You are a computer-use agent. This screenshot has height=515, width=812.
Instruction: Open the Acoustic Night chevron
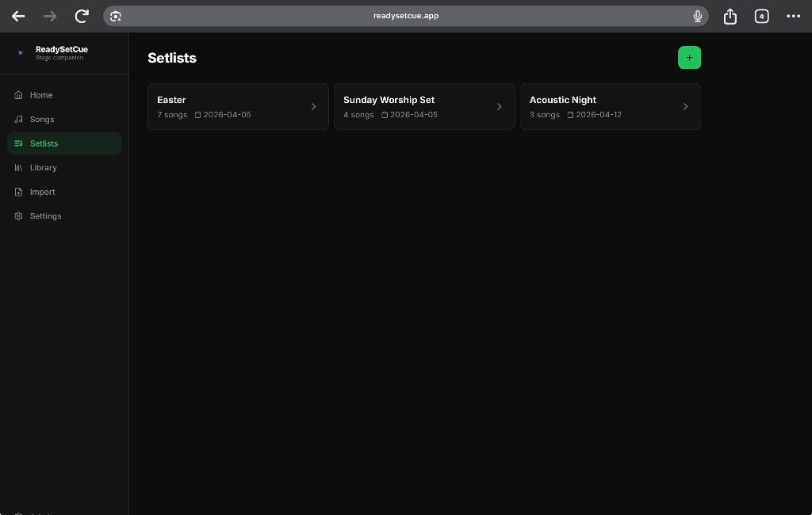tap(685, 107)
